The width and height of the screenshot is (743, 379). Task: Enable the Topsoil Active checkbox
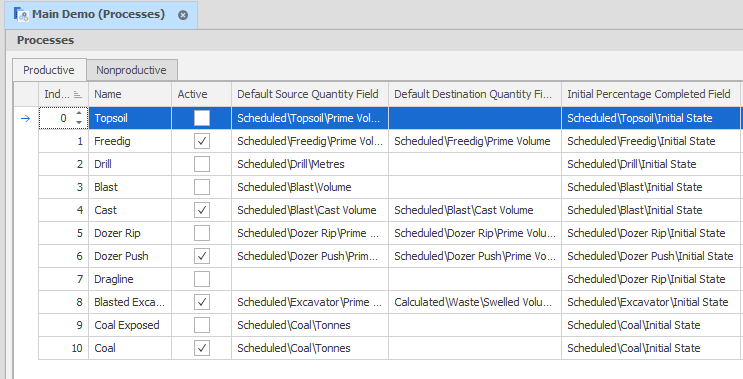[202, 118]
